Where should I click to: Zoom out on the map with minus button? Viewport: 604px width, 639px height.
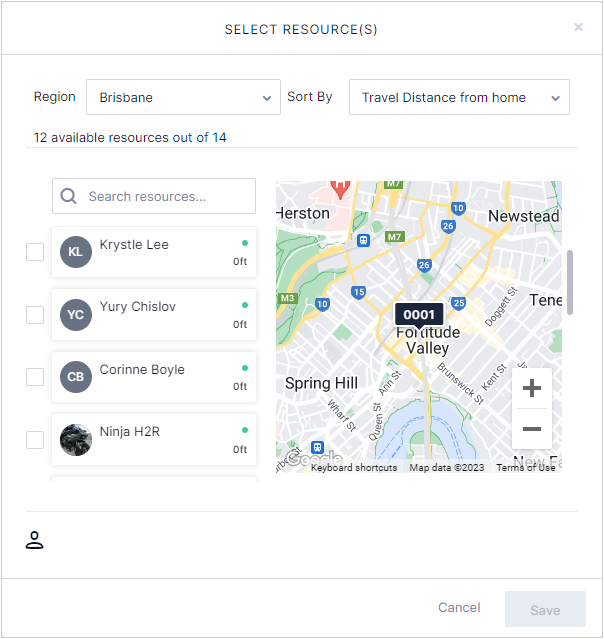point(532,429)
